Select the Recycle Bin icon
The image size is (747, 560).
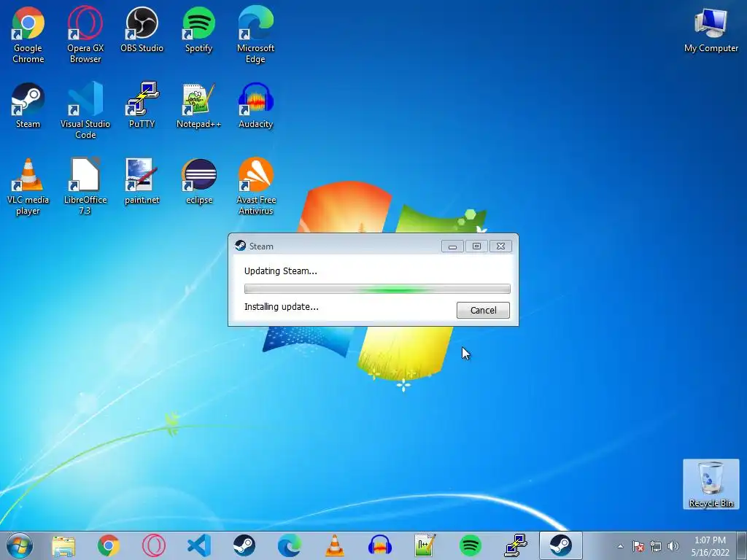point(711,484)
